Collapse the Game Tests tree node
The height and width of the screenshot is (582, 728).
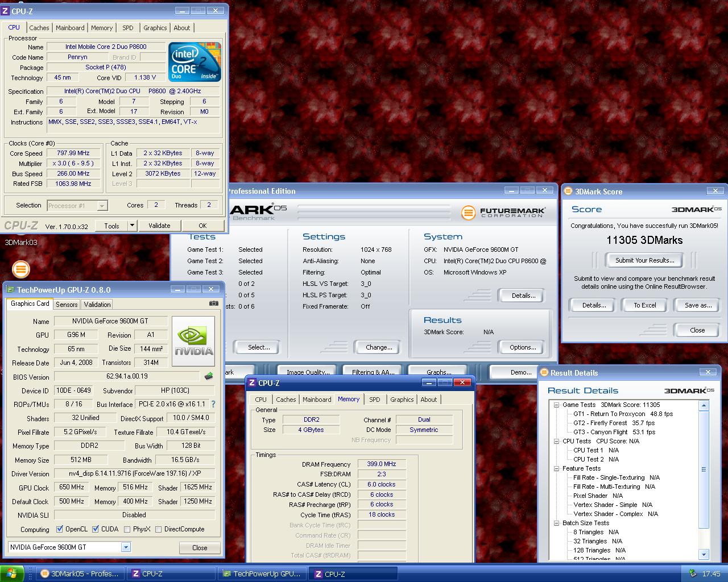[x=556, y=405]
